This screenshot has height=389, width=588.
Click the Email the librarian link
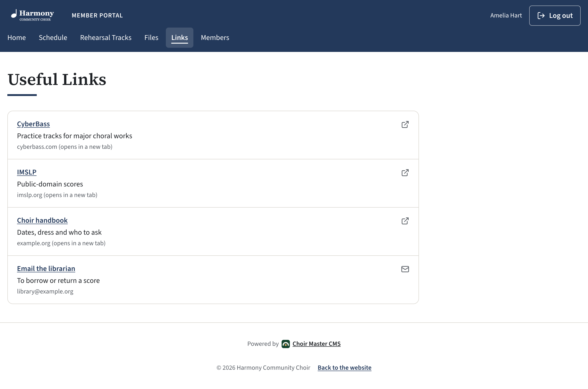46,268
